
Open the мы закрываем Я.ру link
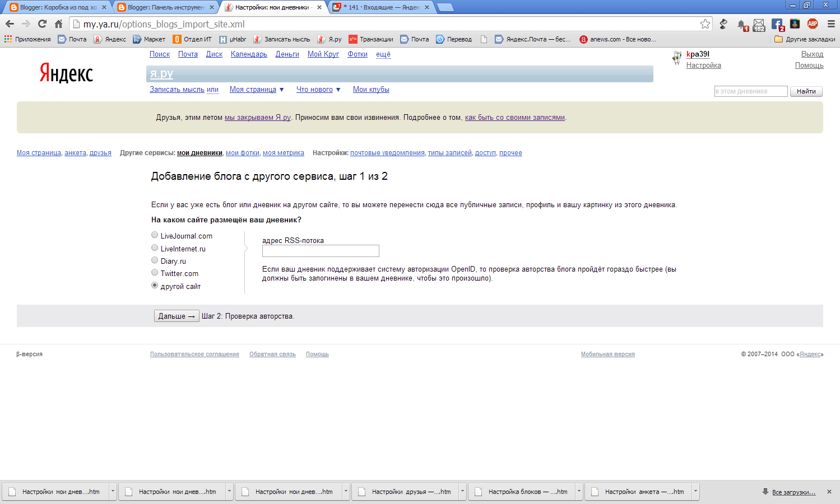coord(258,118)
